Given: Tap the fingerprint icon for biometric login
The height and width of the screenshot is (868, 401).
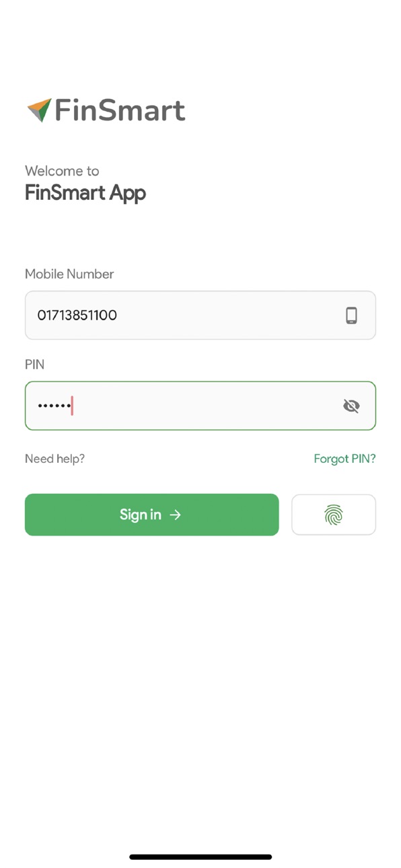Looking at the screenshot, I should pos(334,515).
